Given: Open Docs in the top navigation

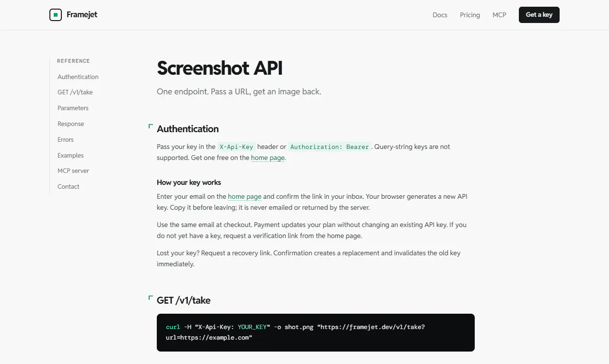Looking at the screenshot, I should [440, 15].
